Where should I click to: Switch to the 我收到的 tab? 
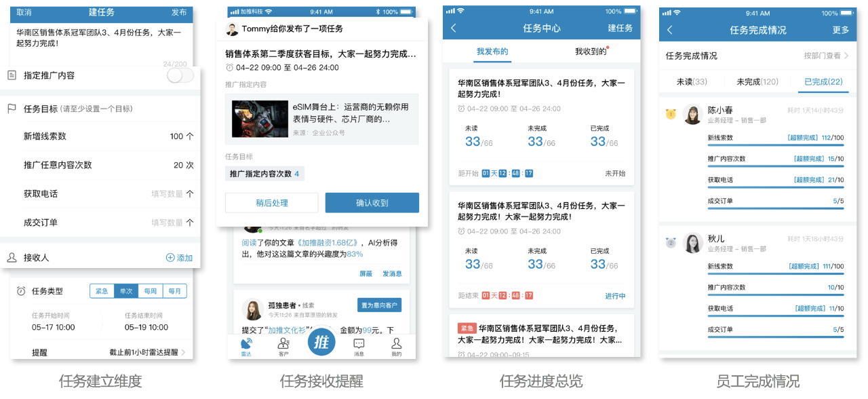pos(591,52)
